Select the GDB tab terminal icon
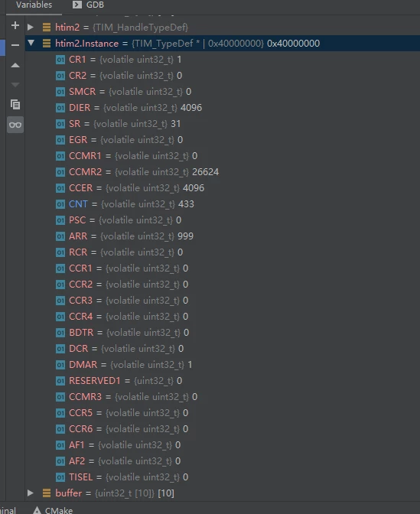Viewport: 420px width, 514px height. [x=77, y=5]
